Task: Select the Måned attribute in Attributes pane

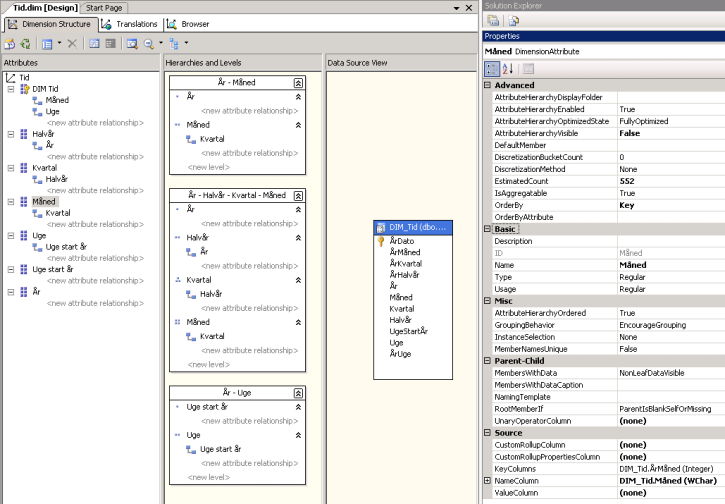Action: [x=44, y=202]
